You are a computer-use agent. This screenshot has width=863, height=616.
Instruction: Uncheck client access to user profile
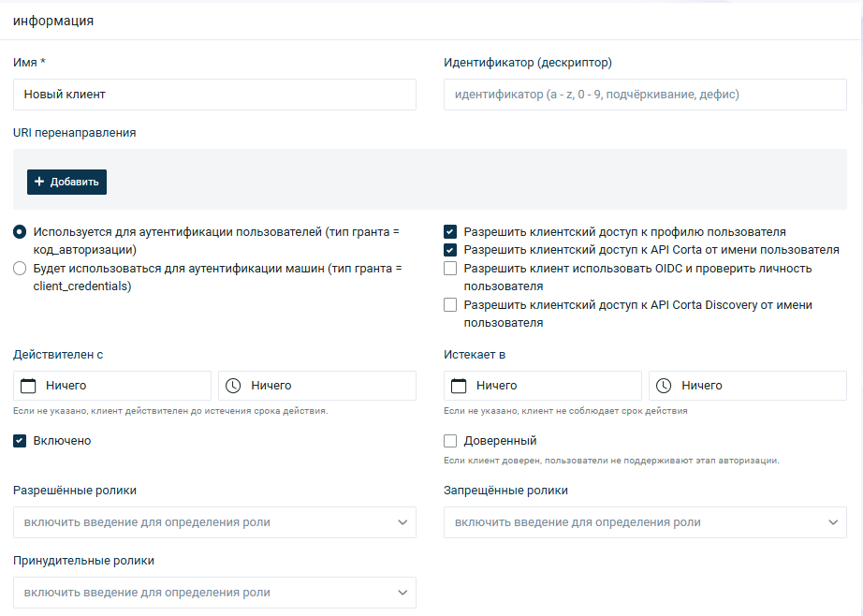[450, 232]
